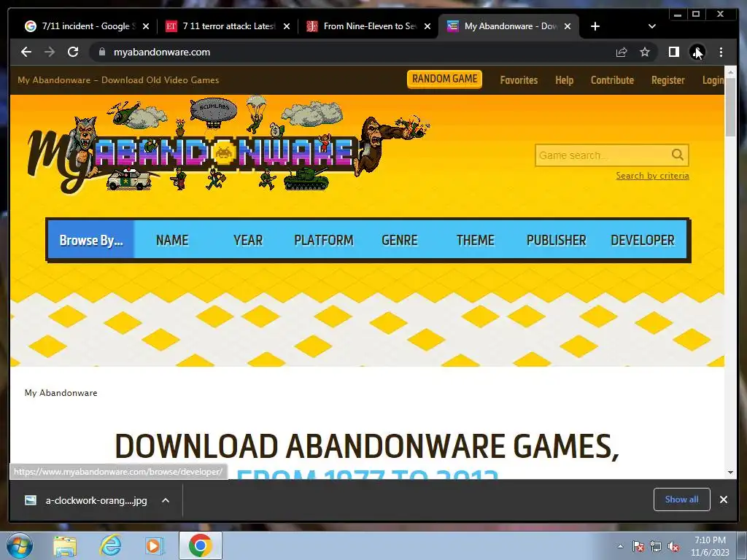
Task: Open downloaded a-clockwork-orang....jpg file
Action: 86,500
